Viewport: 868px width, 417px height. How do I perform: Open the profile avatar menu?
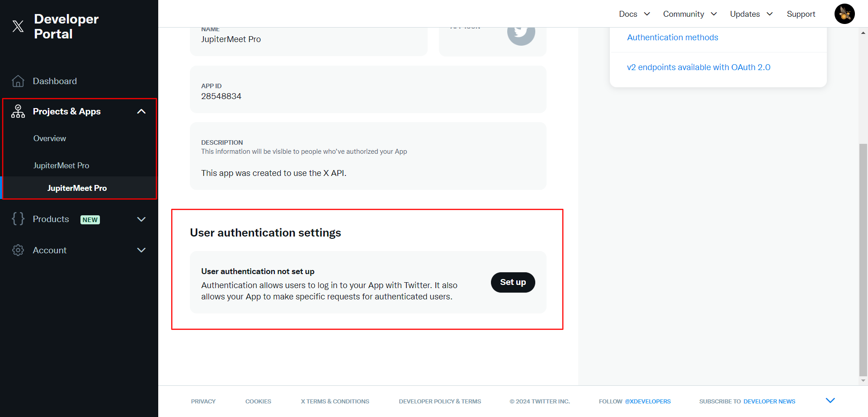tap(844, 14)
